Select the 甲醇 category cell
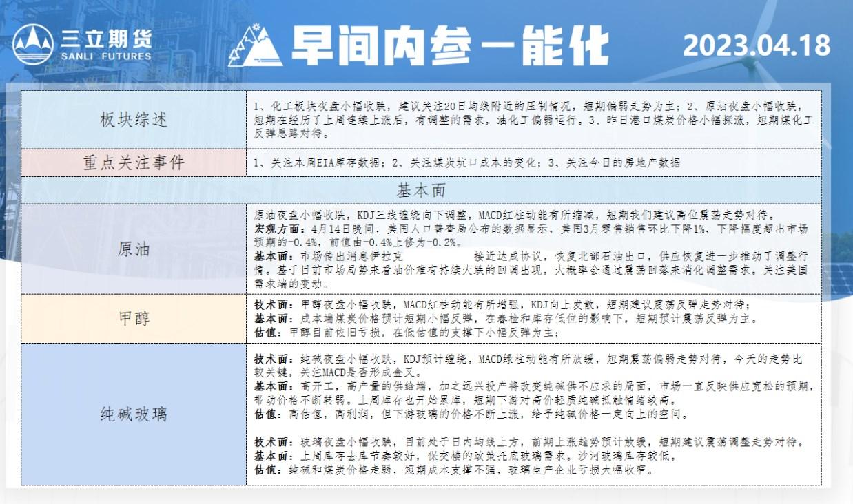The width and height of the screenshot is (853, 504). coord(134,318)
